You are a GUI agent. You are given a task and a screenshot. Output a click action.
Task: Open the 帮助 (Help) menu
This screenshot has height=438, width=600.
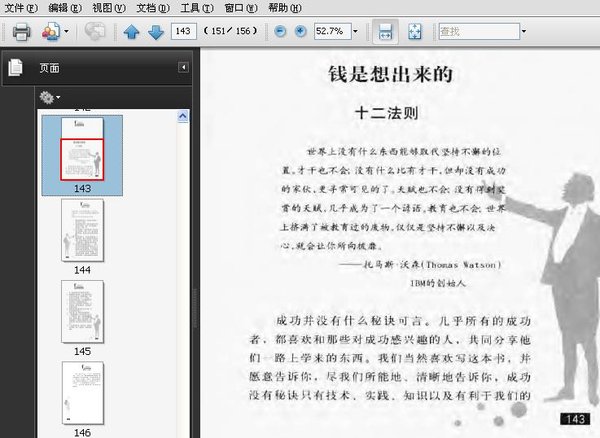coord(285,8)
